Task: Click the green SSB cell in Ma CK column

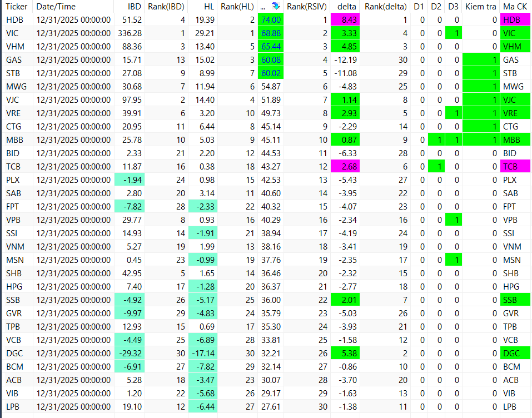Action: click(515, 300)
